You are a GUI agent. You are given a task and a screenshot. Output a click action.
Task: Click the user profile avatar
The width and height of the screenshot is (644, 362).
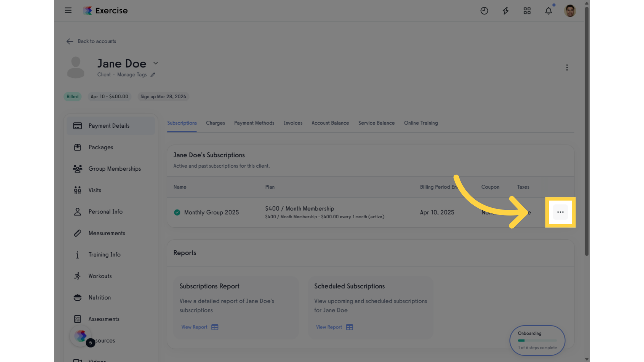point(570,11)
